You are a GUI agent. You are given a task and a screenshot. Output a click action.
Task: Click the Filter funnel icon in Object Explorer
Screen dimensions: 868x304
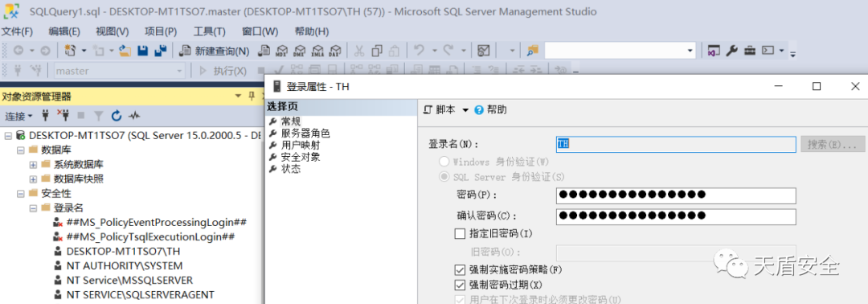(99, 116)
